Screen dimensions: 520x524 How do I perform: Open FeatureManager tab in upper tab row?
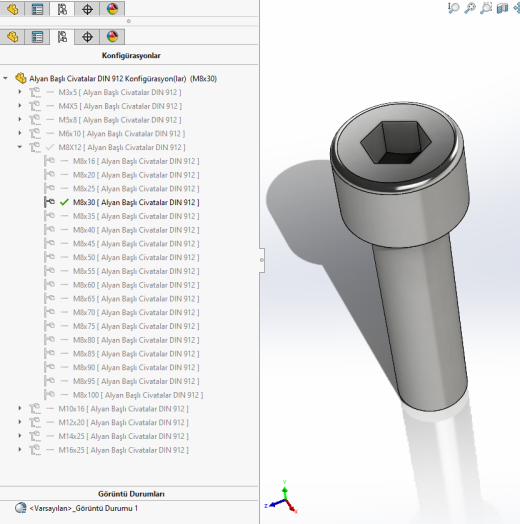(x=12, y=9)
